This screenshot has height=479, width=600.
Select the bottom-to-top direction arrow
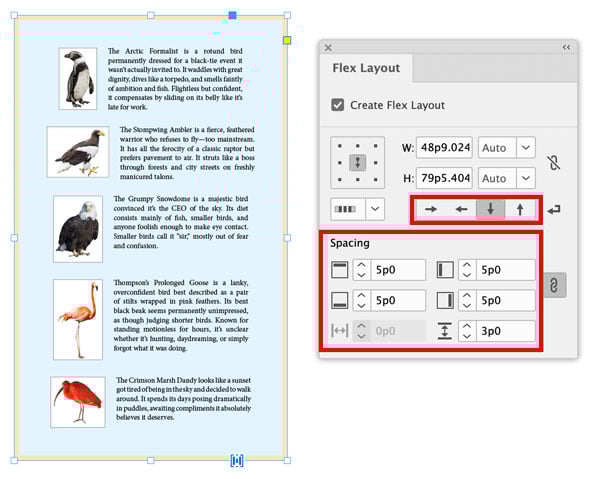(x=520, y=210)
